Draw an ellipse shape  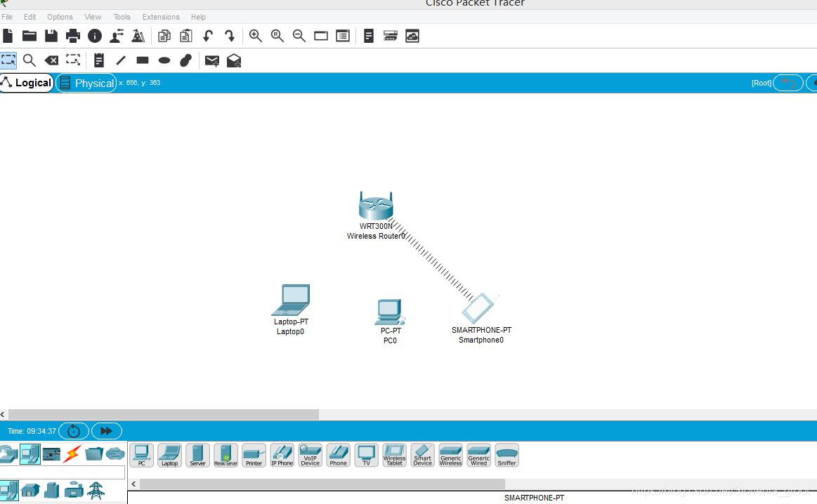click(x=164, y=60)
